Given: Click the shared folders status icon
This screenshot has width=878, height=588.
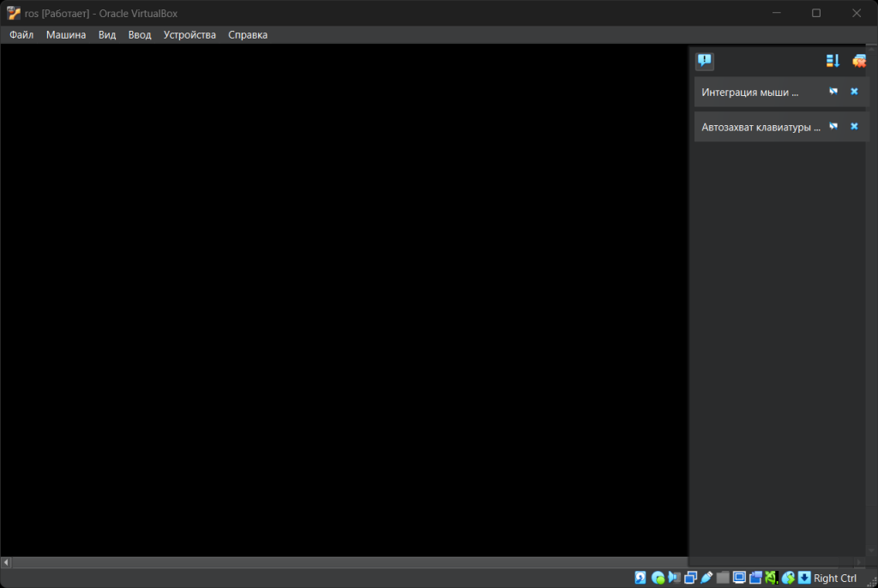Looking at the screenshot, I should 723,578.
